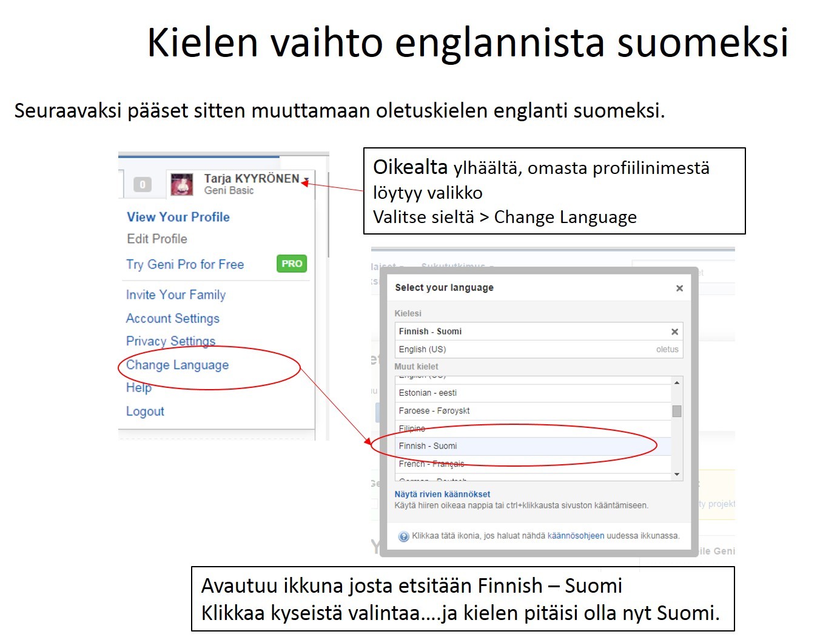Choose Estonian - eesti from the language list

tap(428, 393)
